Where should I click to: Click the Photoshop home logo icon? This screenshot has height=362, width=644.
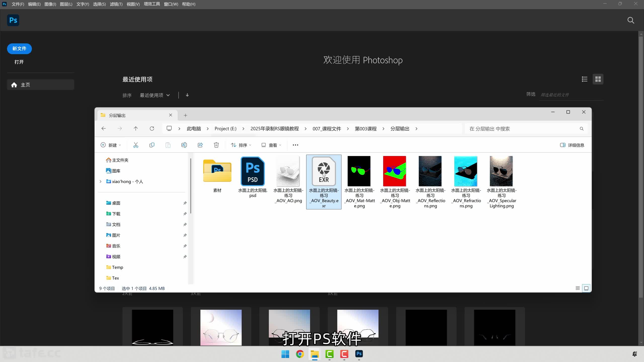pos(13,20)
